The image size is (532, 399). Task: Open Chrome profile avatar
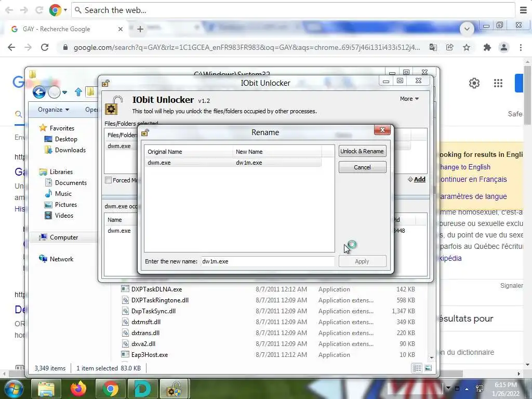[x=504, y=47]
